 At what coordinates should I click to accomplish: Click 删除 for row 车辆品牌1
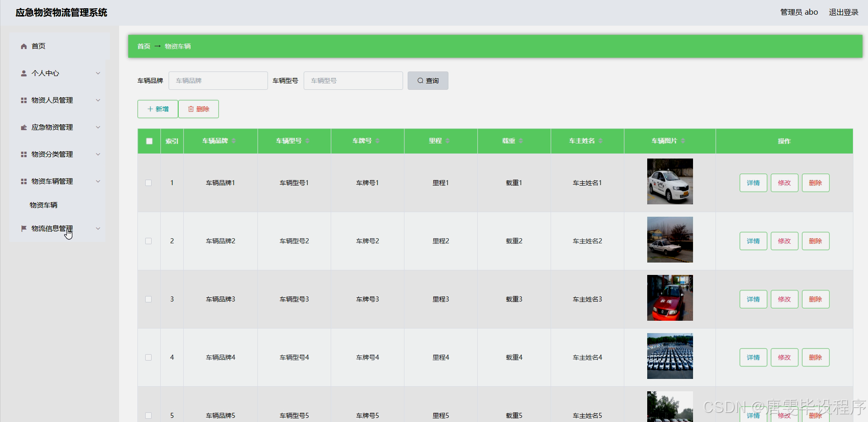[815, 183]
